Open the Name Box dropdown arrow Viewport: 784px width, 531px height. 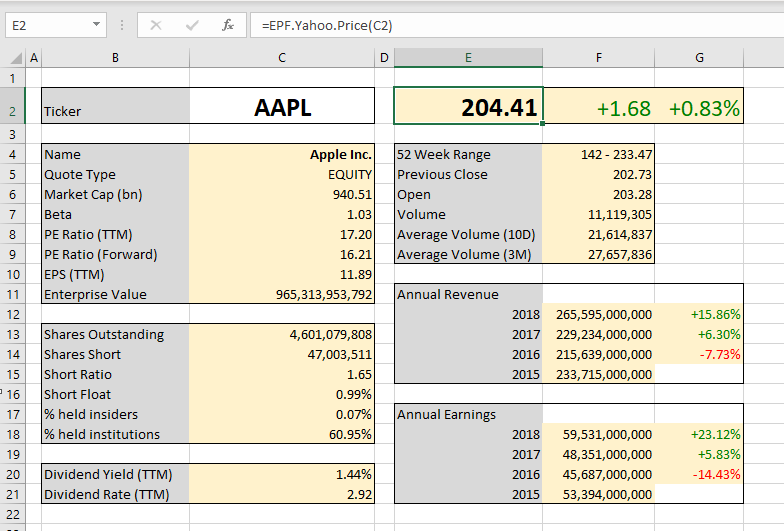(x=96, y=25)
